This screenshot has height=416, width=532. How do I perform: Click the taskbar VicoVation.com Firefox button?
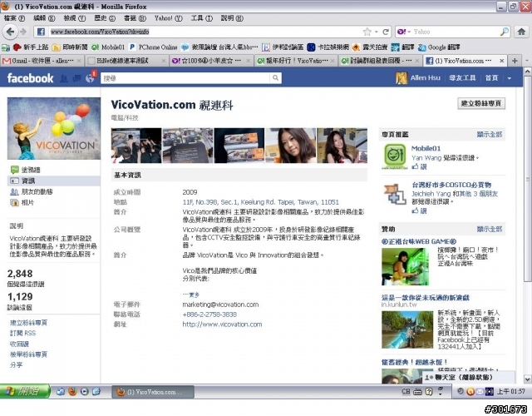(153, 392)
